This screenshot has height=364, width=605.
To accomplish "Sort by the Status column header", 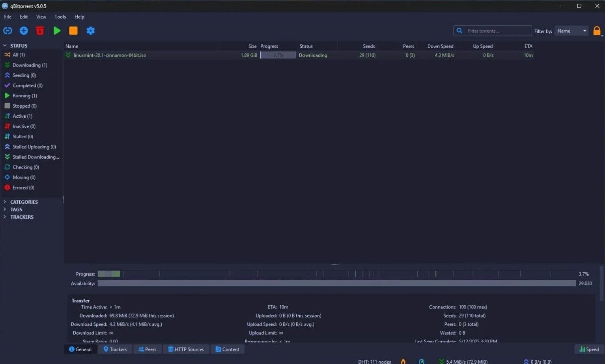I will [317, 46].
